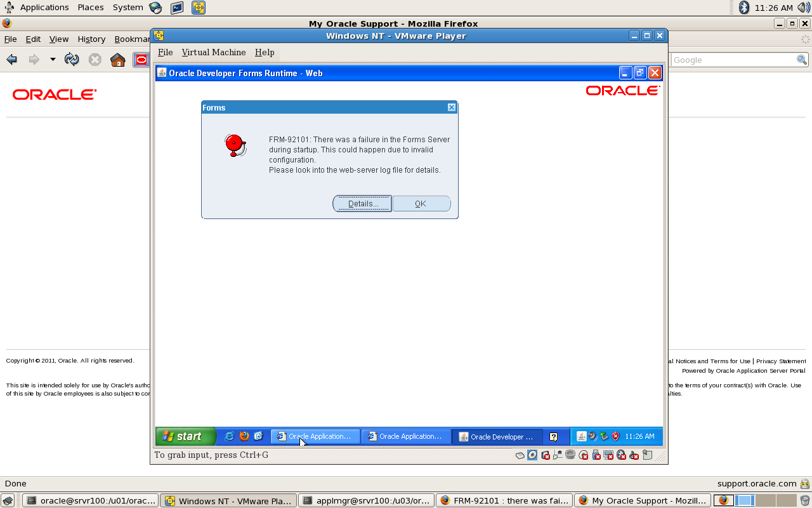Launch terminal from top panel icon

[x=177, y=8]
